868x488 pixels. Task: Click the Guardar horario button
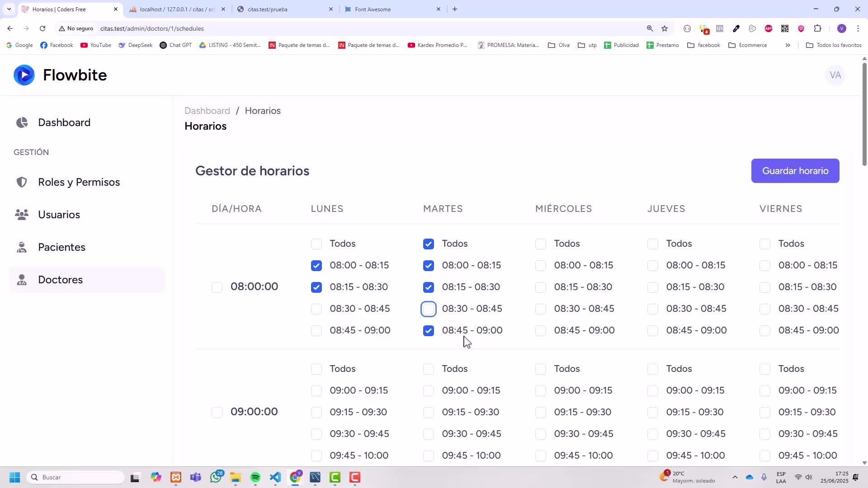(795, 171)
